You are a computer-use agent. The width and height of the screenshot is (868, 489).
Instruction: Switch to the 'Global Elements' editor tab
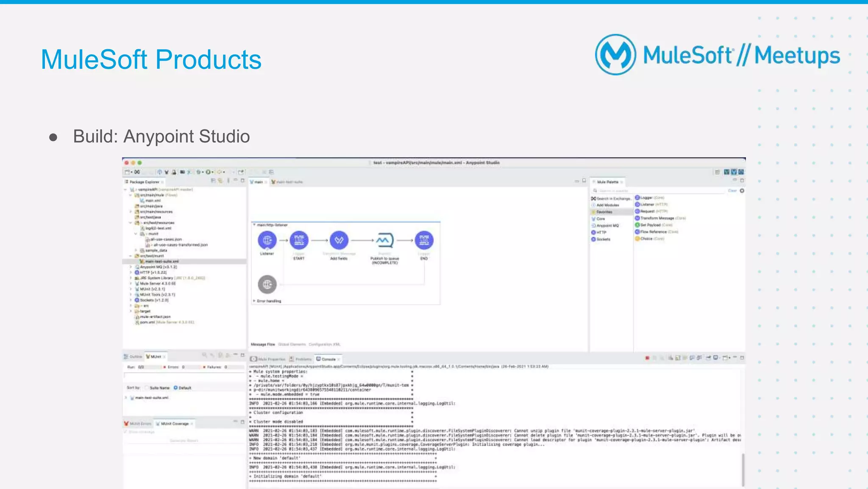292,344
